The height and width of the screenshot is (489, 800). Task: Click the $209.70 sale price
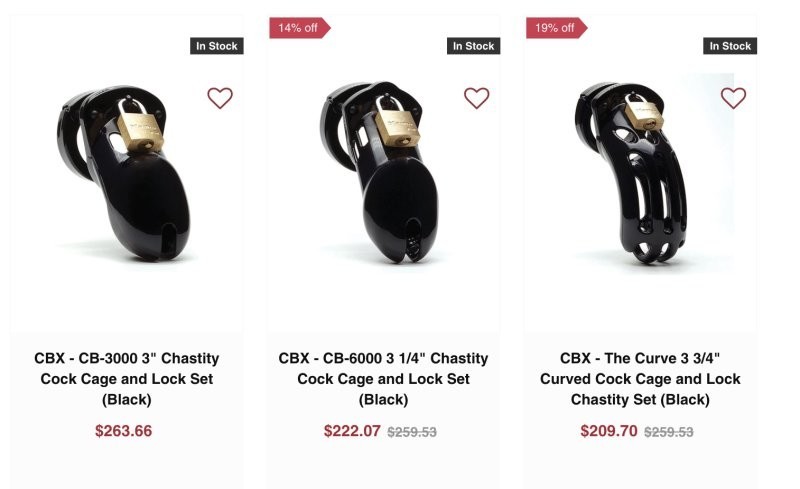click(609, 431)
